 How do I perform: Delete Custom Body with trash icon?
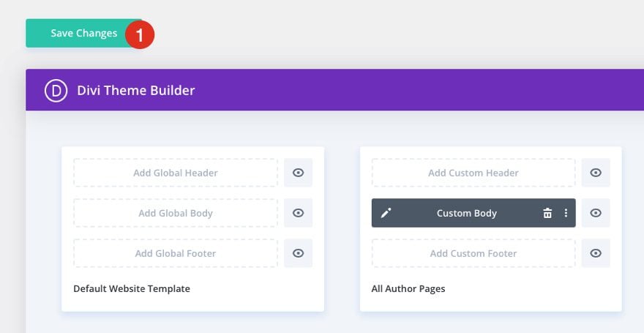point(547,213)
